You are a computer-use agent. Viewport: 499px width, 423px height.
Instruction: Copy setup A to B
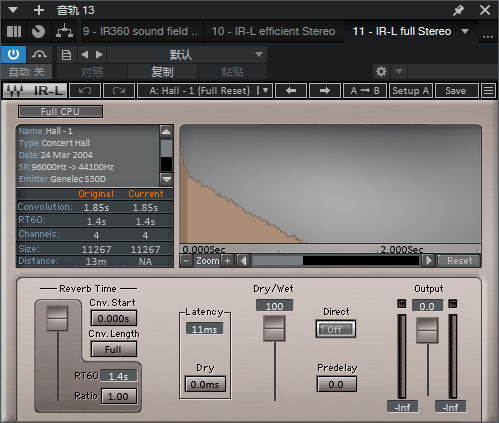pyautogui.click(x=365, y=91)
